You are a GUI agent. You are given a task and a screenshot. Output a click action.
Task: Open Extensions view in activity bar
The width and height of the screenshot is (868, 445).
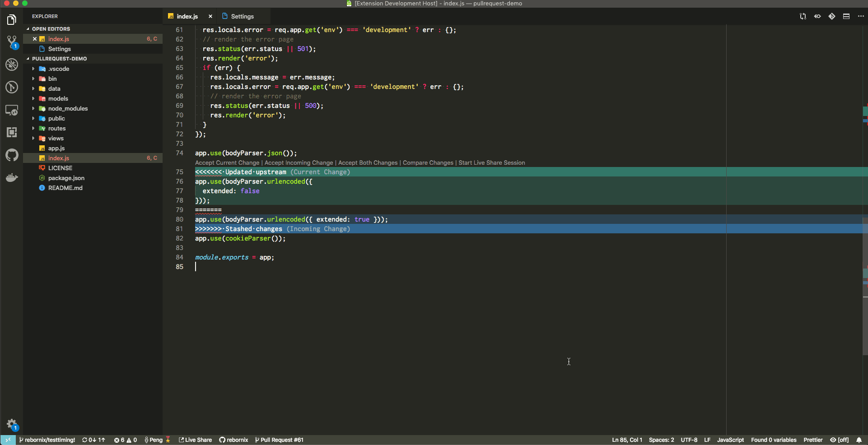12,132
